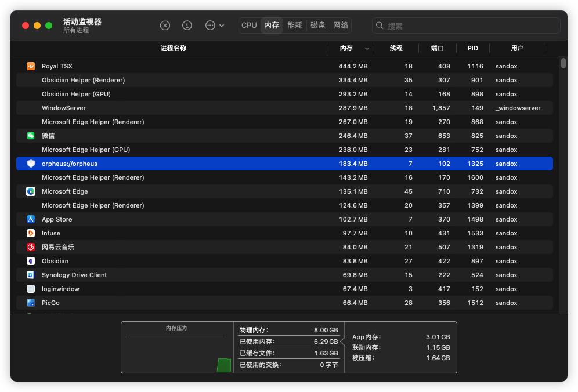
Task: Switch to the 能耗 tab
Action: pos(295,26)
